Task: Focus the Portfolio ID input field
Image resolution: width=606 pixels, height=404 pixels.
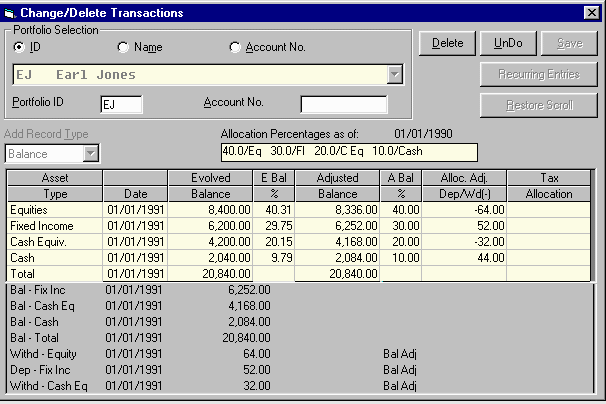Action: (121, 104)
